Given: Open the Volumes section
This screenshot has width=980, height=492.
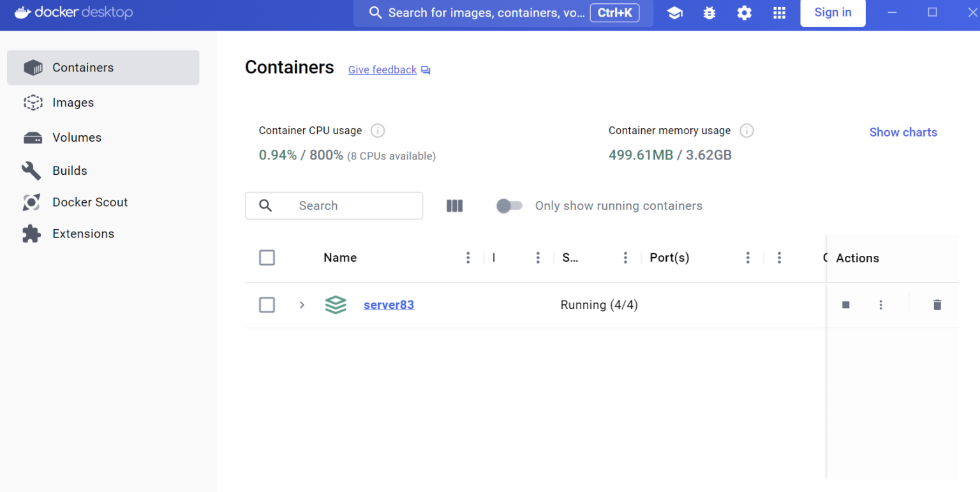Looking at the screenshot, I should [x=77, y=137].
